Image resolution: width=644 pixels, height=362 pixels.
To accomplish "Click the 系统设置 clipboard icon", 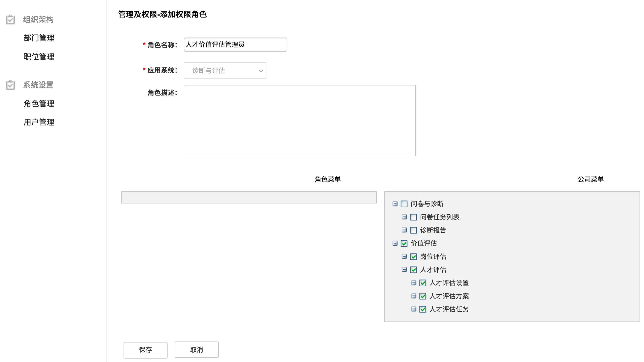I will pyautogui.click(x=10, y=85).
